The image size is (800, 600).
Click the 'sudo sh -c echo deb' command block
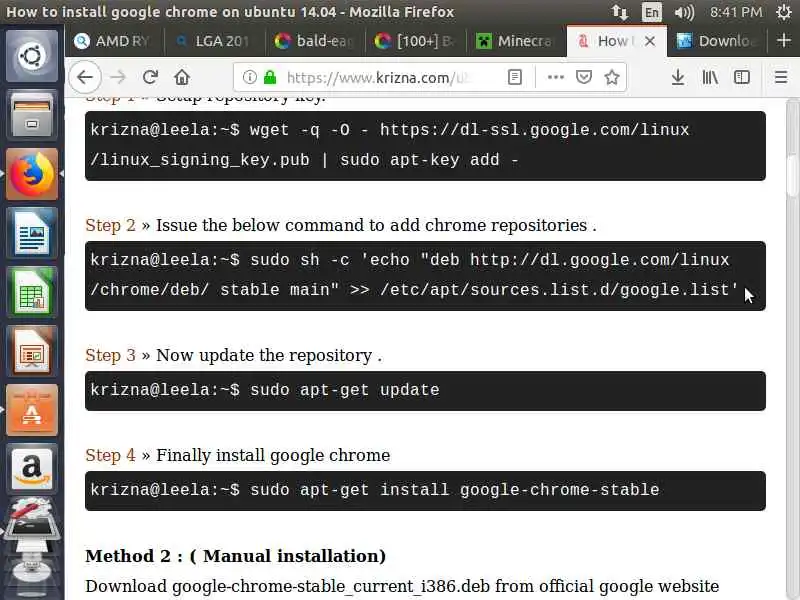(425, 276)
